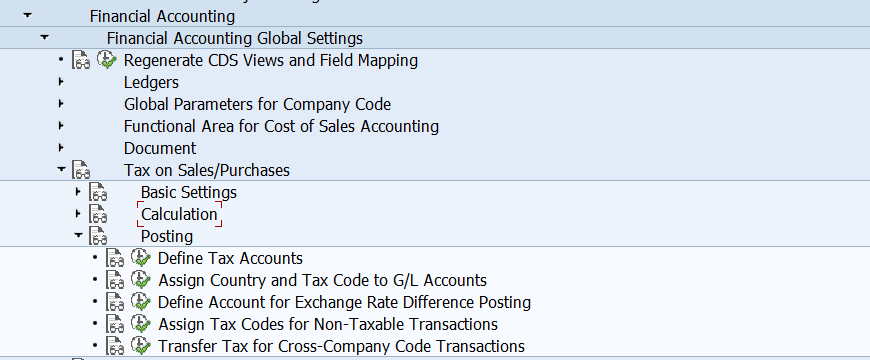Select Assign Country and Tax Code to G/L Accounts text
This screenshot has width=870, height=360.
pos(322,280)
